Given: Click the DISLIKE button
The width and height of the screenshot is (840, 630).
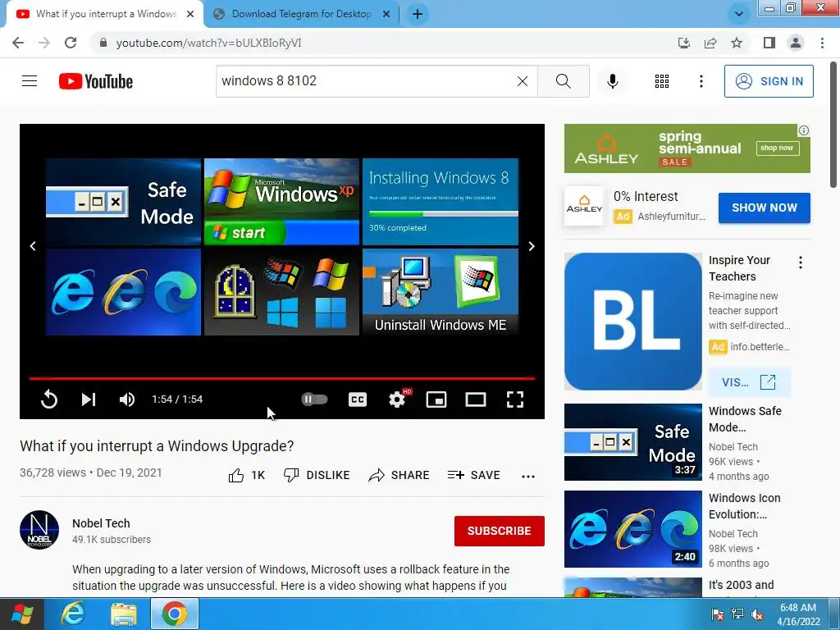Looking at the screenshot, I should tap(317, 475).
